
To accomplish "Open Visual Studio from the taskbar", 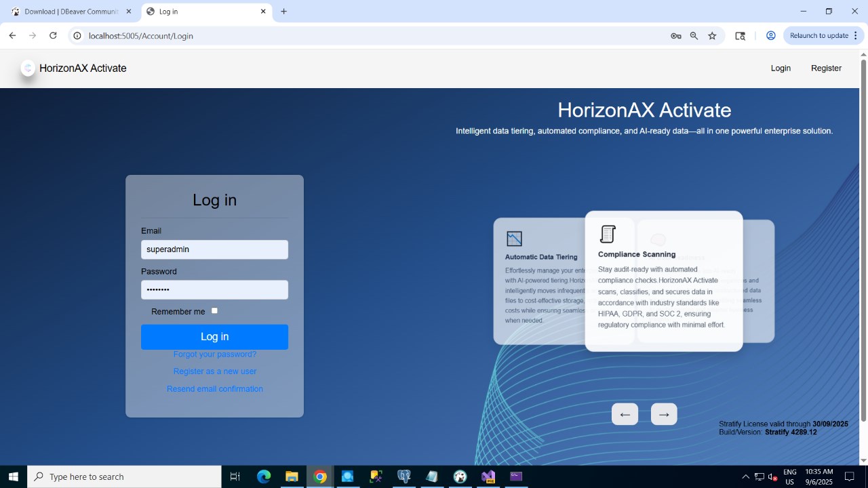I will (488, 476).
